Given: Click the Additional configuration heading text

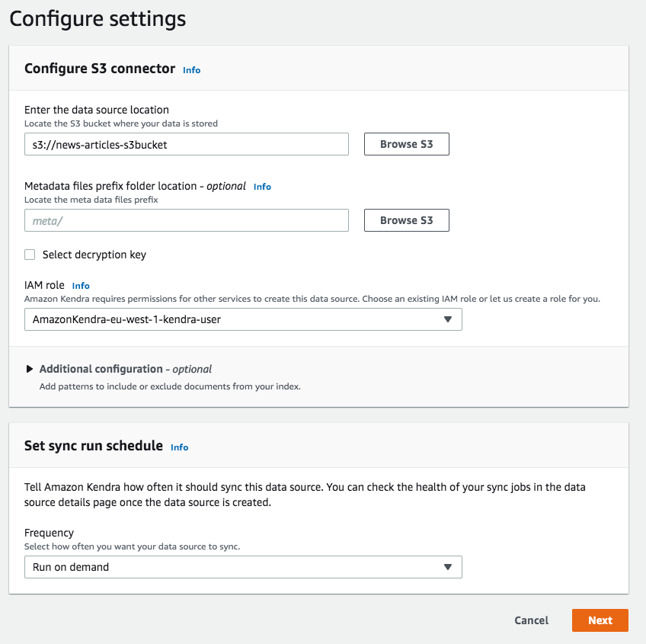Looking at the screenshot, I should point(101,369).
